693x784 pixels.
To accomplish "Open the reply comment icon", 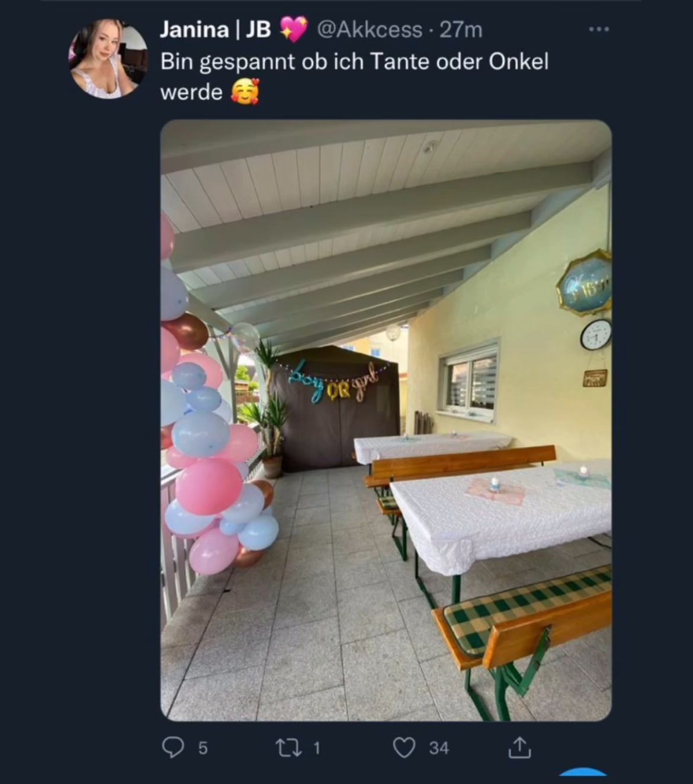I will tap(172, 748).
